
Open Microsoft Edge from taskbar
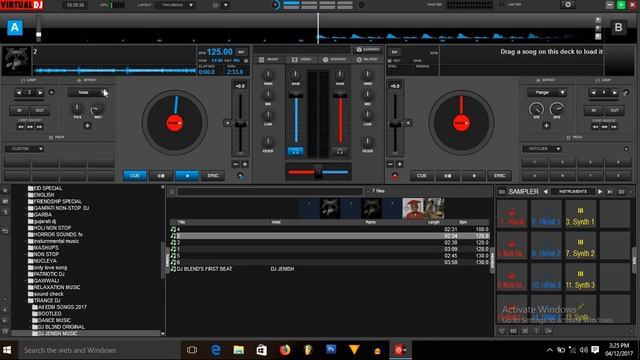coord(216,350)
